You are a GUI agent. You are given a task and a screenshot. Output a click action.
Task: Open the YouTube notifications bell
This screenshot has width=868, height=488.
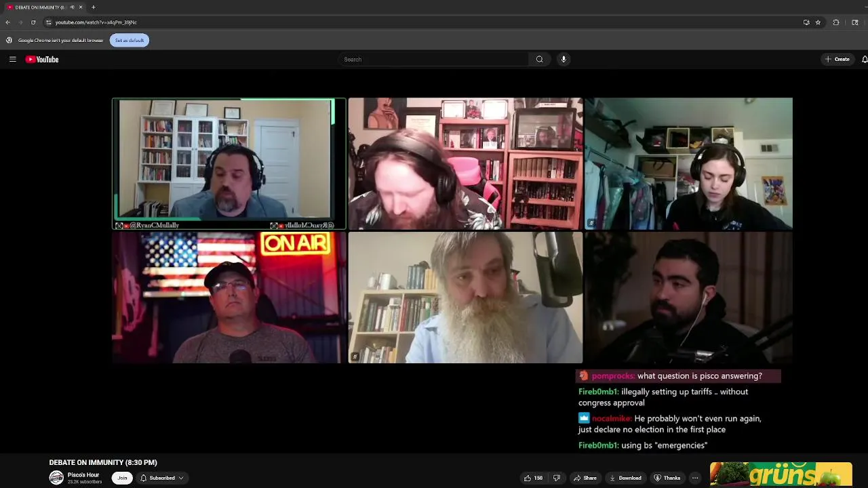pos(865,60)
